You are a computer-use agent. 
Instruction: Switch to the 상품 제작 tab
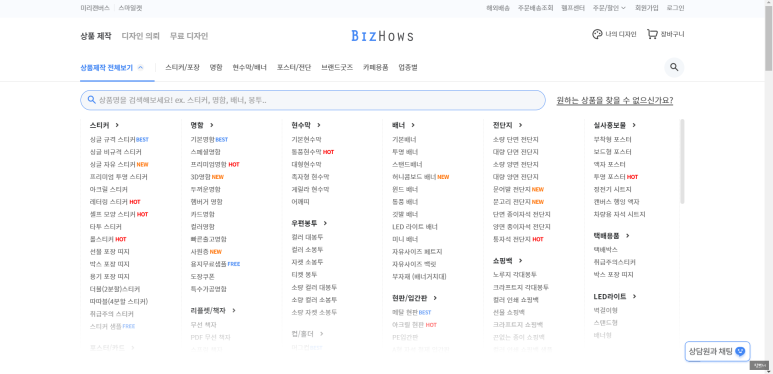pos(96,36)
